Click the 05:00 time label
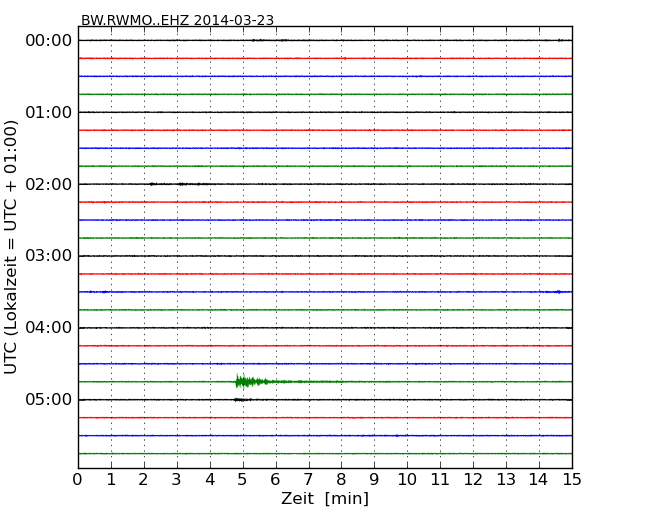650x520 pixels. click(49, 399)
